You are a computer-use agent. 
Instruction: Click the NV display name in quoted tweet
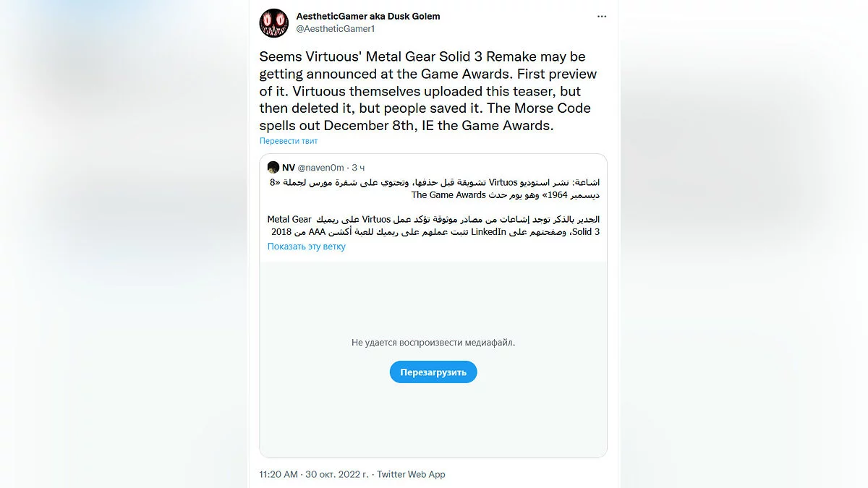(289, 168)
